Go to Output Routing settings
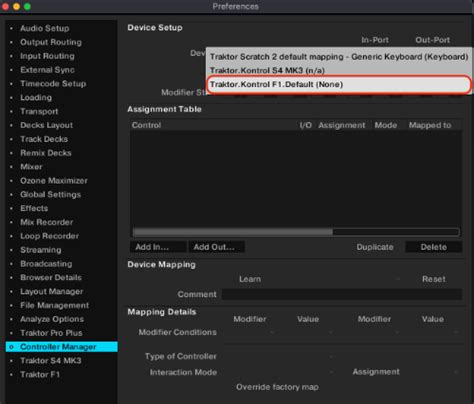The height and width of the screenshot is (404, 474). click(x=51, y=42)
